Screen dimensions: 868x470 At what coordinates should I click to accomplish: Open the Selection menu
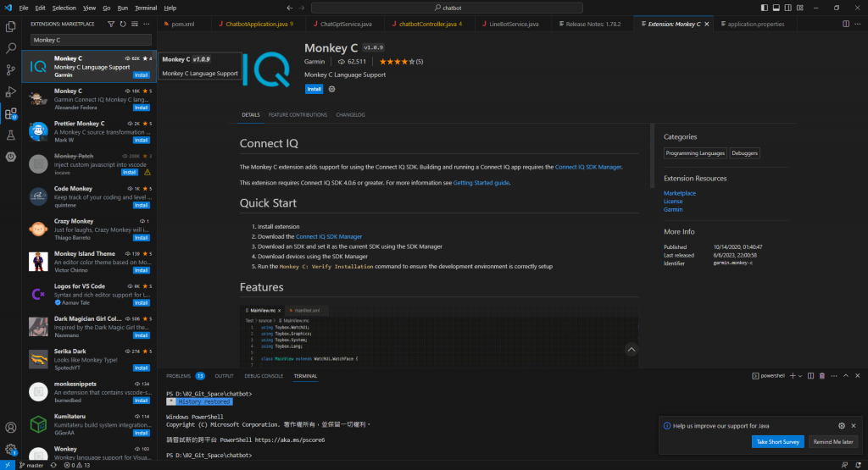[64, 8]
